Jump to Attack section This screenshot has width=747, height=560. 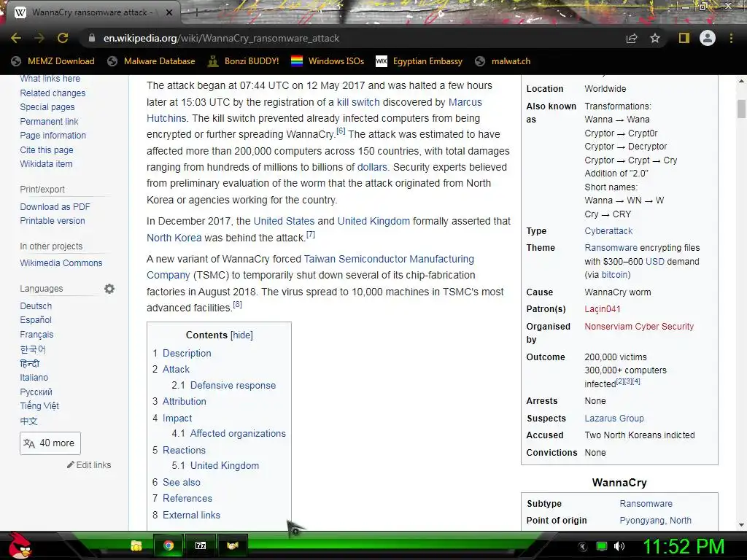176,369
